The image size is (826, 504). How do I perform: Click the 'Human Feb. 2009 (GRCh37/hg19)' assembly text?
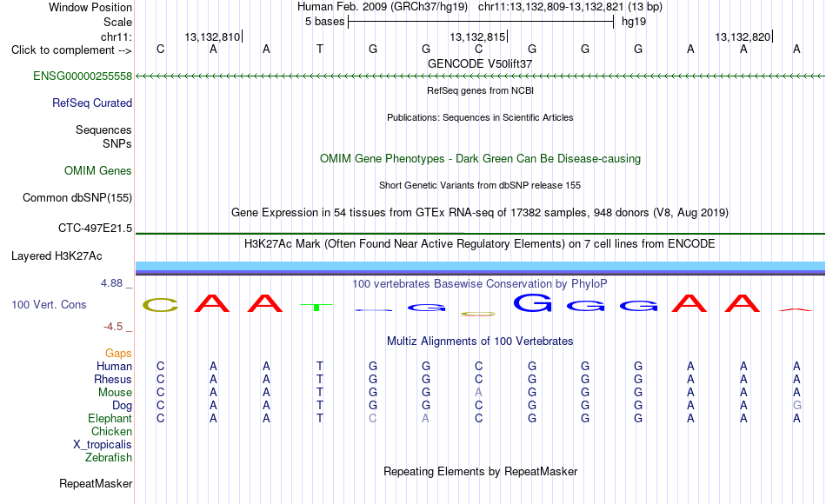383,7
